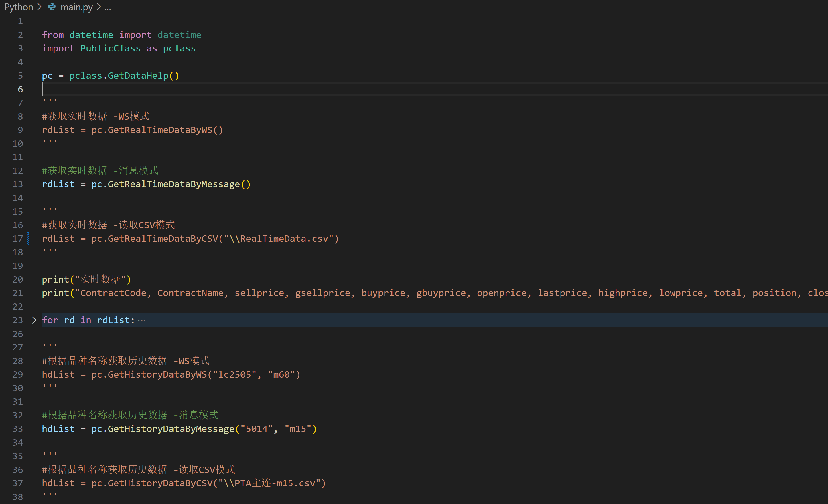
Task: Open main.py breadcrumb item
Action: click(76, 7)
